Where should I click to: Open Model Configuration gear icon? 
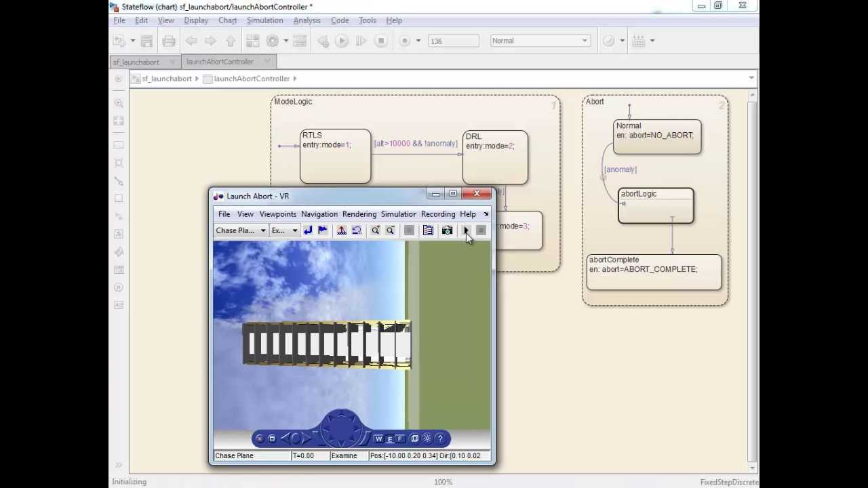(273, 41)
